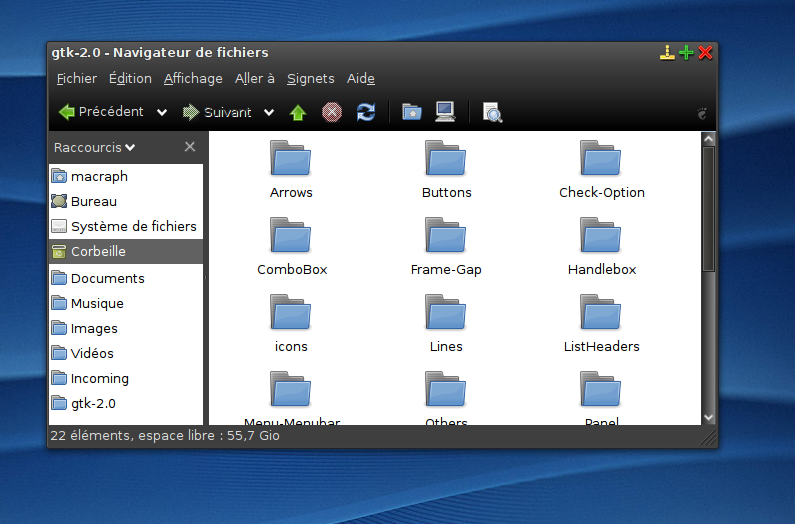
Task: Maximize the window with green plus
Action: (x=686, y=52)
